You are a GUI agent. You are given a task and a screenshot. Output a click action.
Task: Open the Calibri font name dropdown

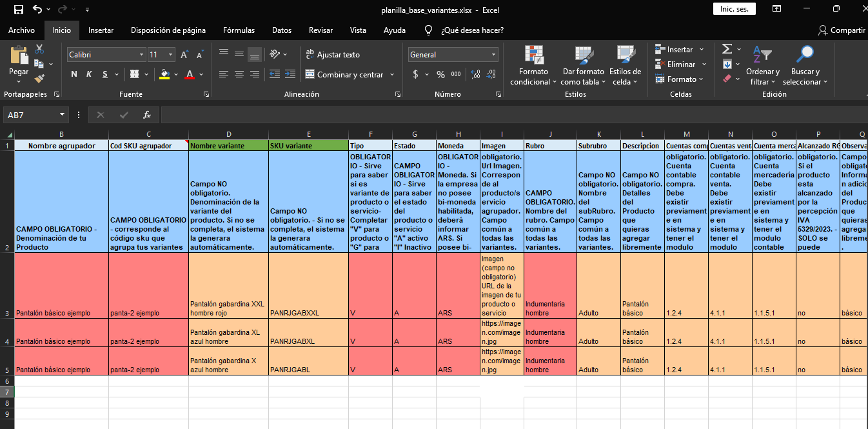142,55
